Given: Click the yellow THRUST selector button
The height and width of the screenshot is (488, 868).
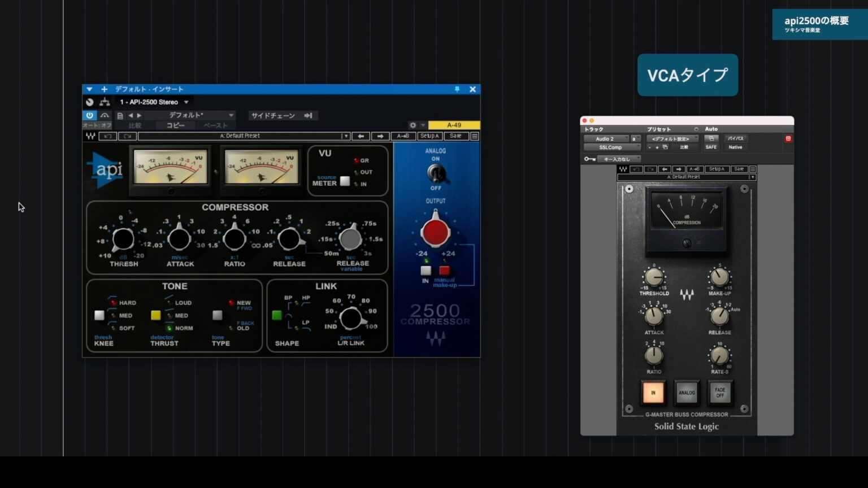Looking at the screenshot, I should pos(156,315).
